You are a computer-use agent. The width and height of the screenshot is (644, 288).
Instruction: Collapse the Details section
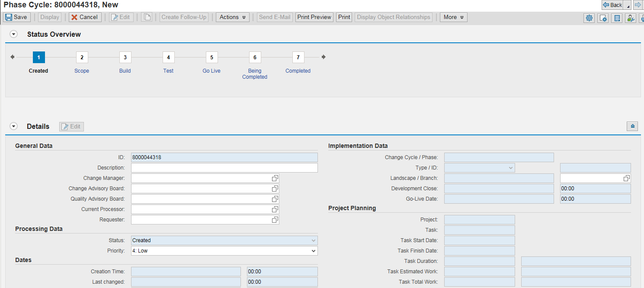click(14, 126)
